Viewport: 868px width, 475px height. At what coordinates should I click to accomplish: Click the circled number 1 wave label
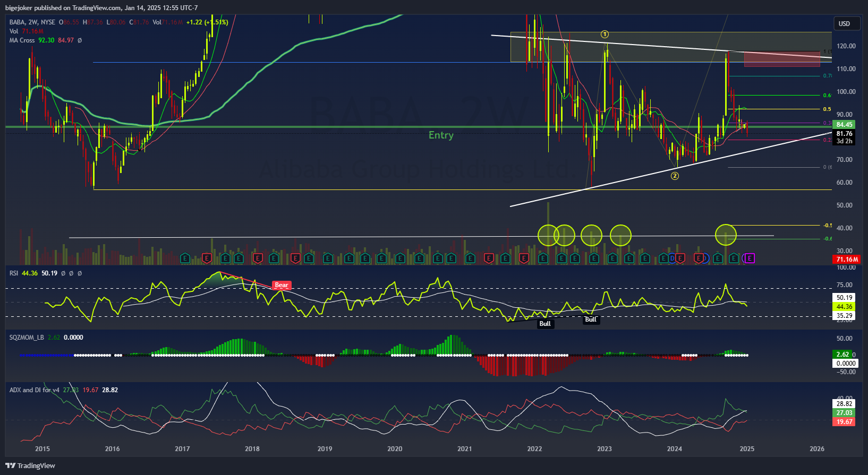point(605,34)
